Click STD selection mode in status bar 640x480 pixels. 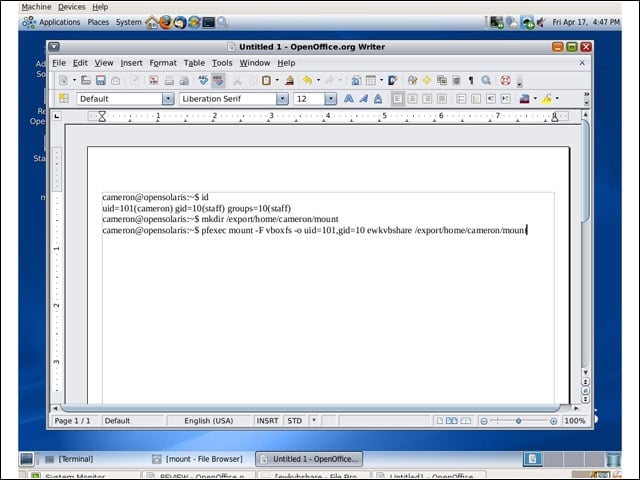click(x=295, y=421)
